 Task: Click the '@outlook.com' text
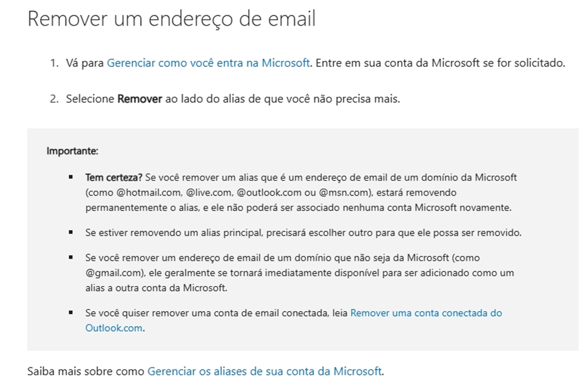tap(269, 192)
